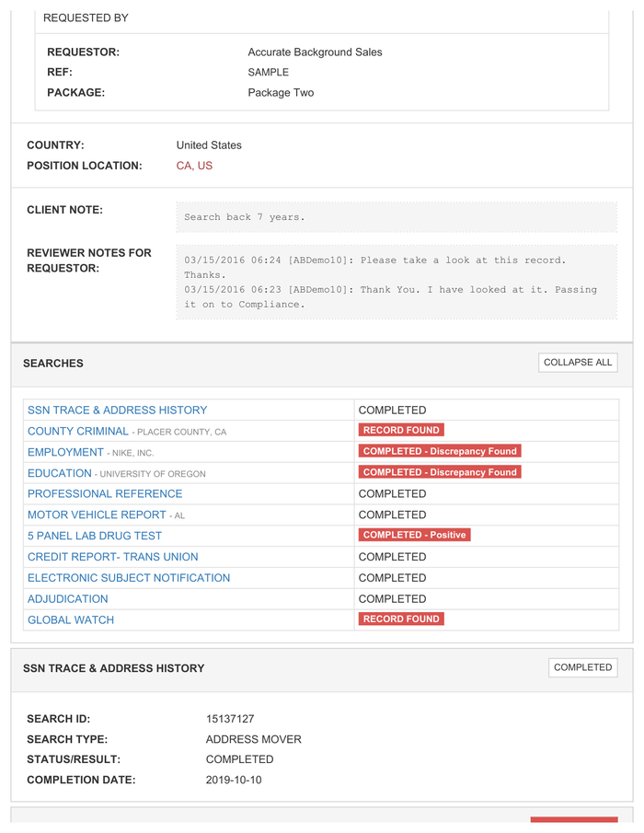Open the GLOBAL WATCH link
Screen dimensions: 644x833
click(x=71, y=620)
